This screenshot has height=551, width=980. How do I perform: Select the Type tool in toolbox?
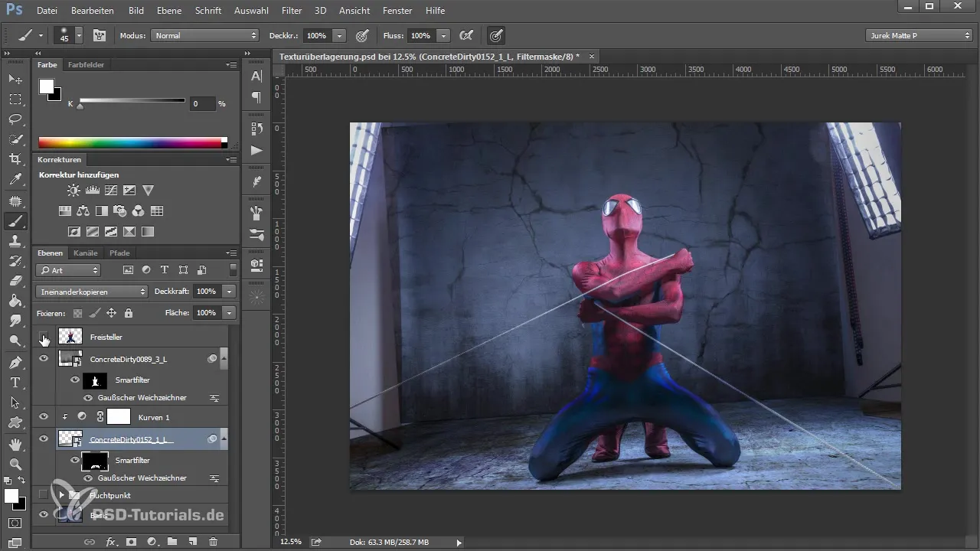pyautogui.click(x=15, y=382)
